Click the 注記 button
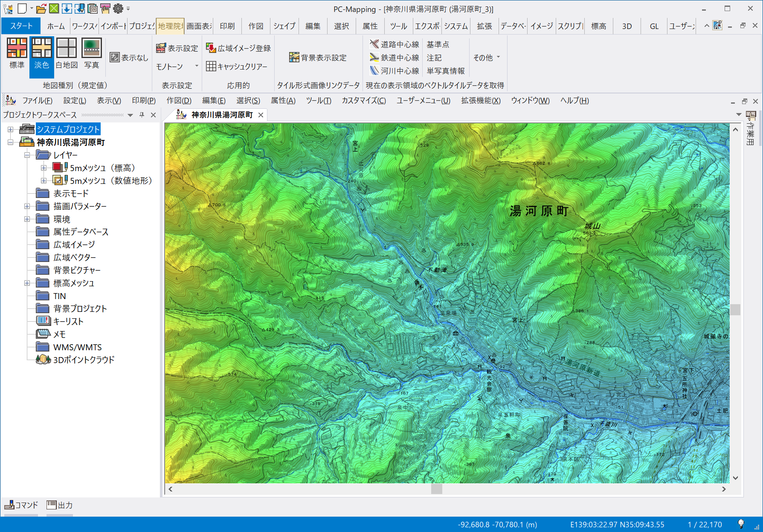Image resolution: width=763 pixels, height=532 pixels. coord(434,57)
